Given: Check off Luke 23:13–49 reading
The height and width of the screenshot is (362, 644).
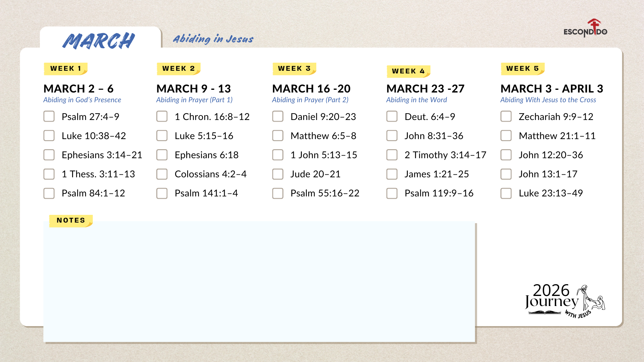Looking at the screenshot, I should [x=506, y=193].
